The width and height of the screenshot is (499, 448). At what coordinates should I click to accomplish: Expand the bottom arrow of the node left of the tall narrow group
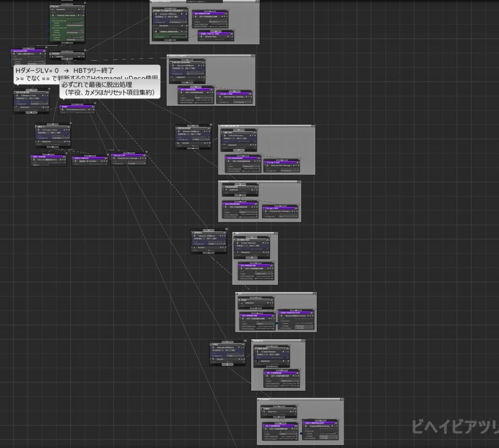pyautogui.click(x=209, y=253)
